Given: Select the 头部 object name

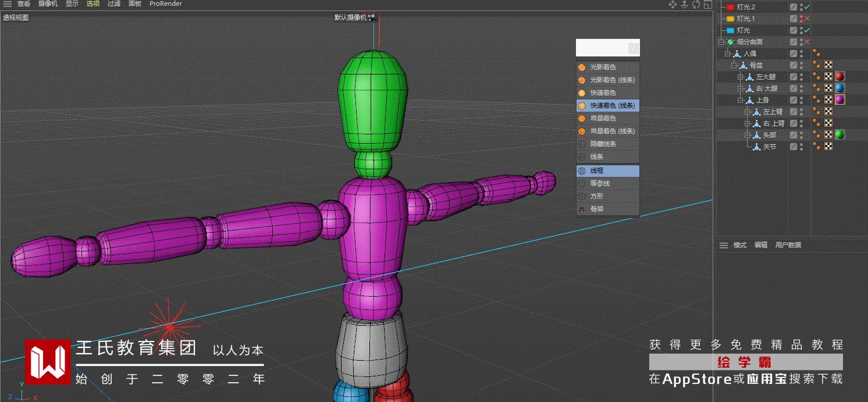Looking at the screenshot, I should click(770, 135).
